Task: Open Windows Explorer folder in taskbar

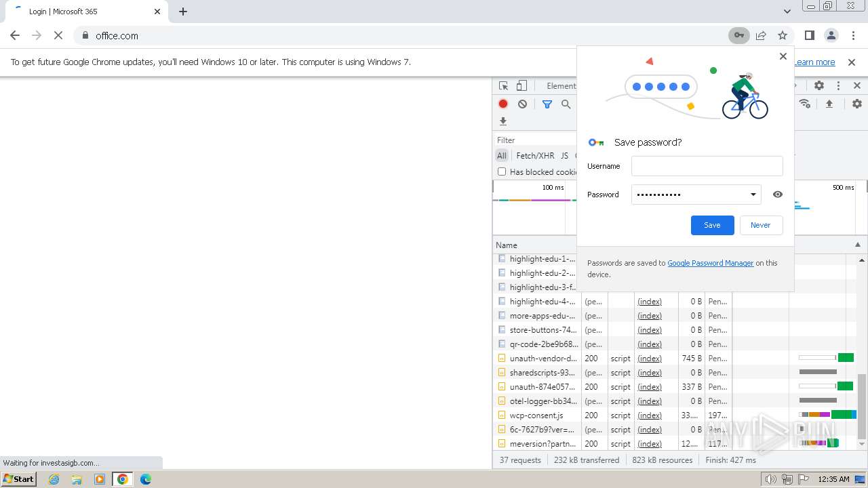Action: click(77, 479)
